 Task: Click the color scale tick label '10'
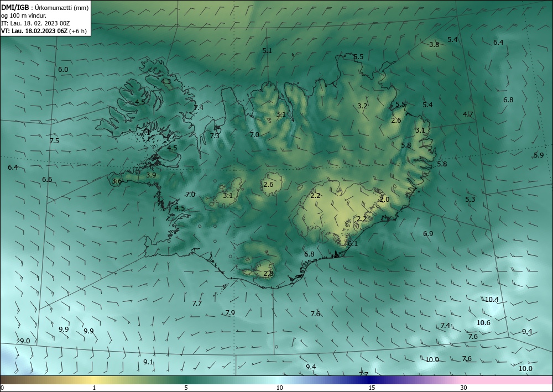(279, 388)
